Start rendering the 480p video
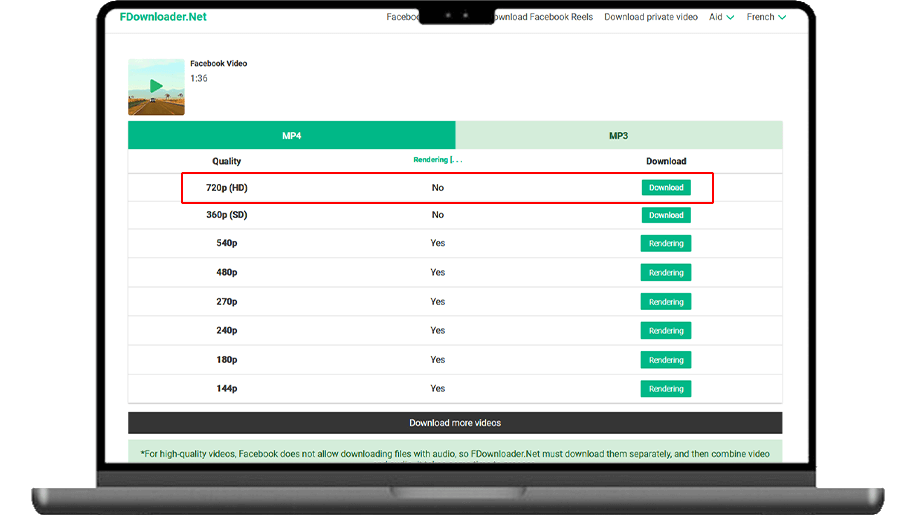900x515 pixels. (x=666, y=273)
